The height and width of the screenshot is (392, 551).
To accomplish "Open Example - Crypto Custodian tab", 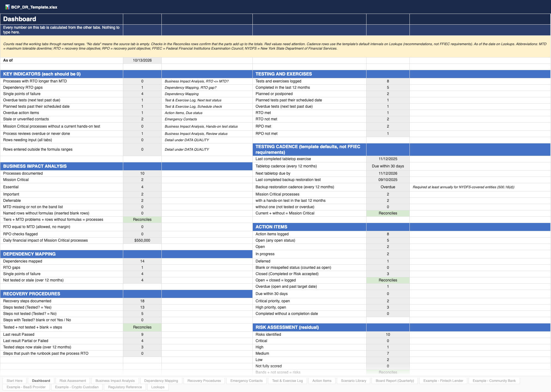I will point(77,387).
